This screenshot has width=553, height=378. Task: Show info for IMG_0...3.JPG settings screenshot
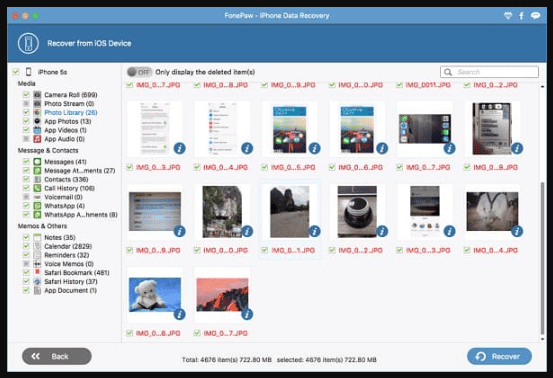[x=180, y=148]
